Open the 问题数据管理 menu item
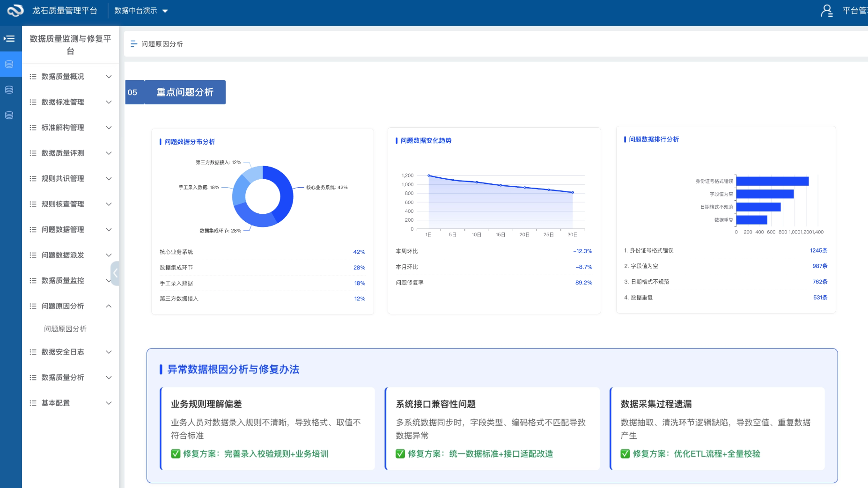 [63, 229]
